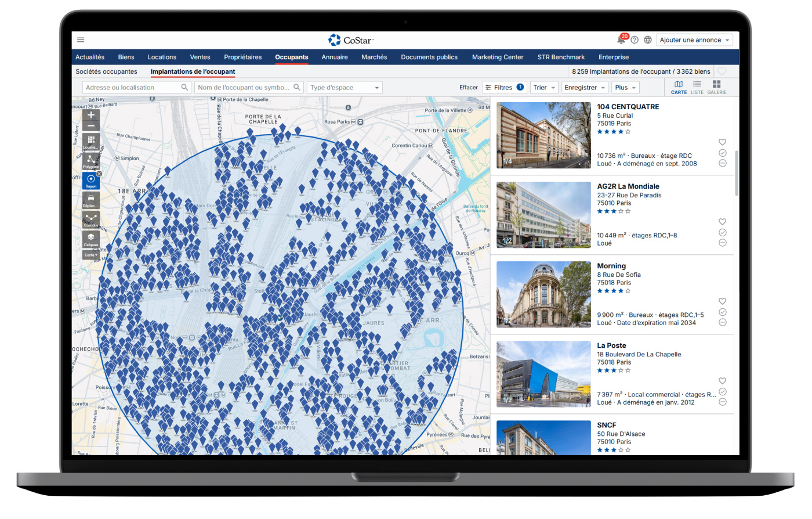Favorite the AG2R La Mondiale listing
Viewport: 812px width, 519px height.
tap(722, 222)
